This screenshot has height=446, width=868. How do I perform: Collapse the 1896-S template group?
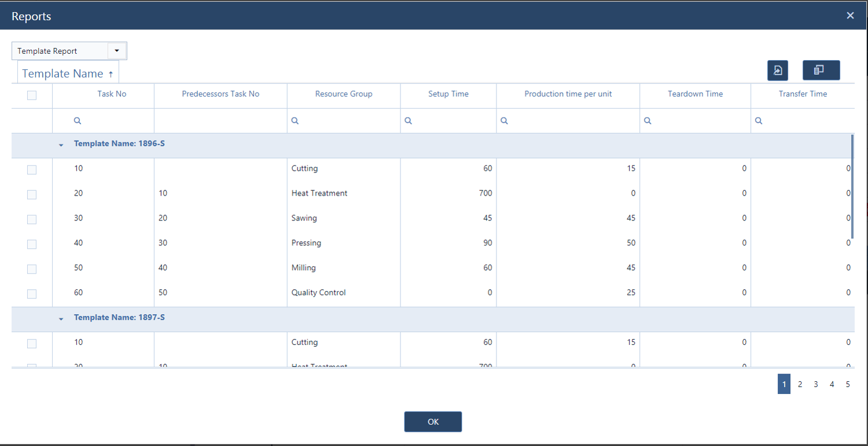coord(61,145)
